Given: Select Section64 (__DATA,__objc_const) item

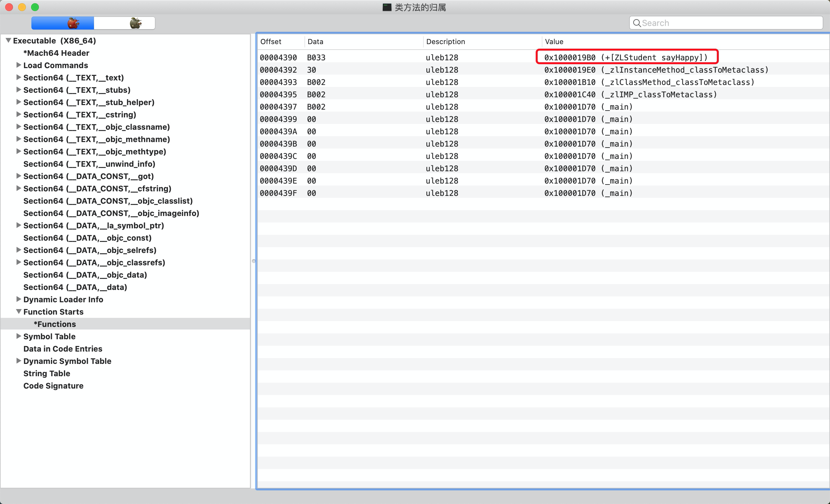Looking at the screenshot, I should 87,238.
